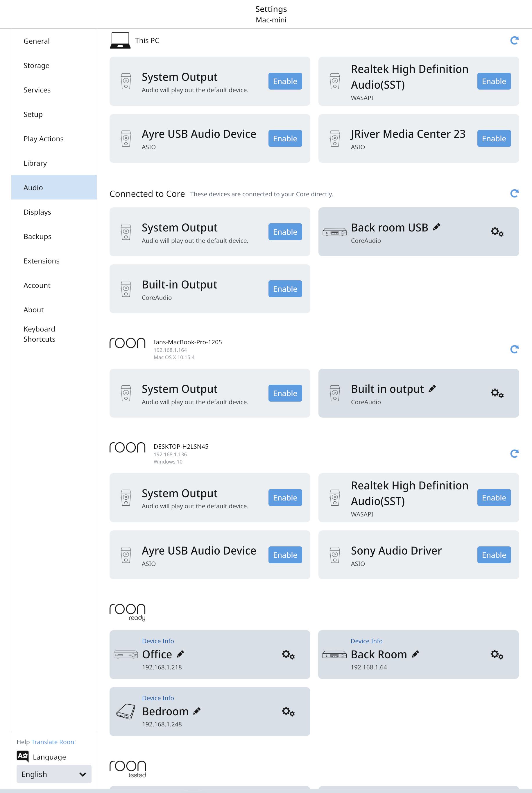This screenshot has height=793, width=532.
Task: View Device Info for Bedroom
Action: click(x=158, y=698)
